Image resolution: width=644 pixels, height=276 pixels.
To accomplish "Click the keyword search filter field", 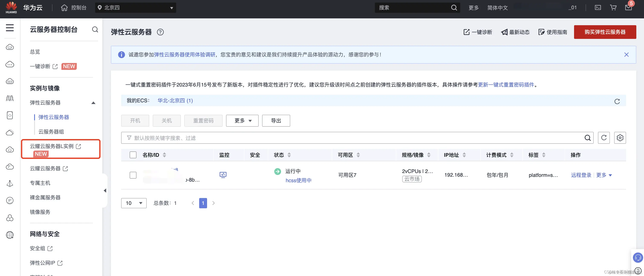I will click(x=350, y=138).
